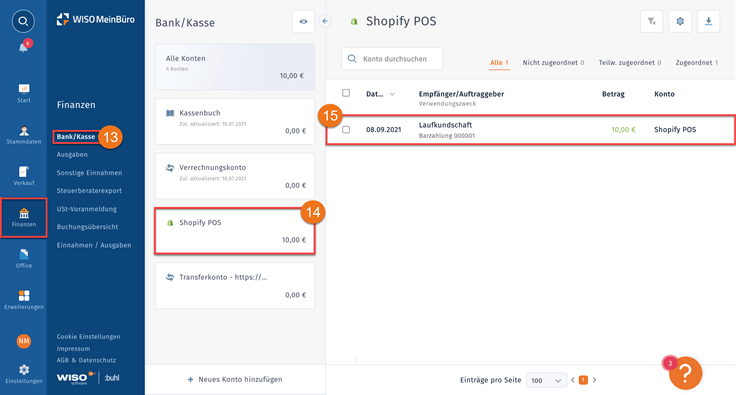Open Office section
Image resolution: width=736 pixels, height=395 pixels.
(24, 259)
